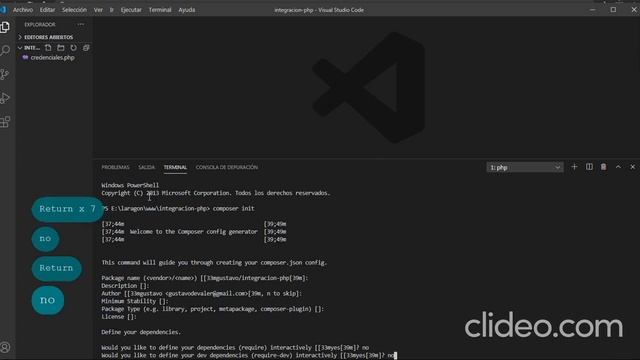The height and width of the screenshot is (360, 640).
Task: Open the explorer more actions ellipsis
Action: coord(81,24)
